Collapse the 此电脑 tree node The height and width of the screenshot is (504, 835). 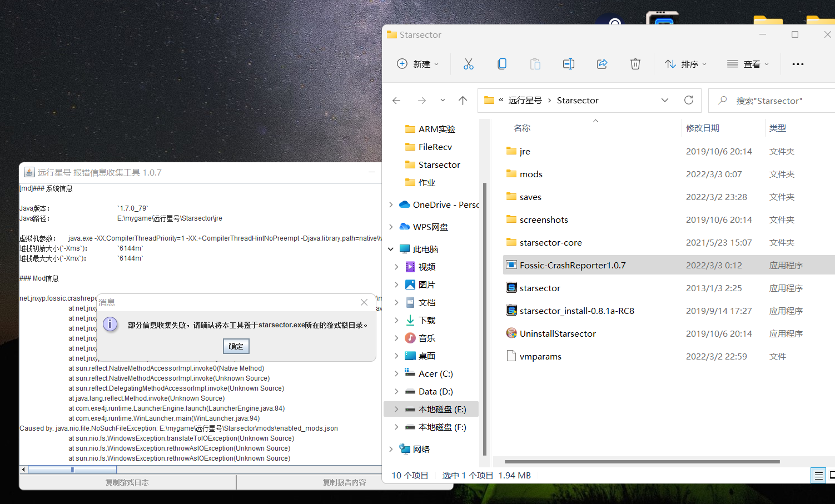[391, 249]
